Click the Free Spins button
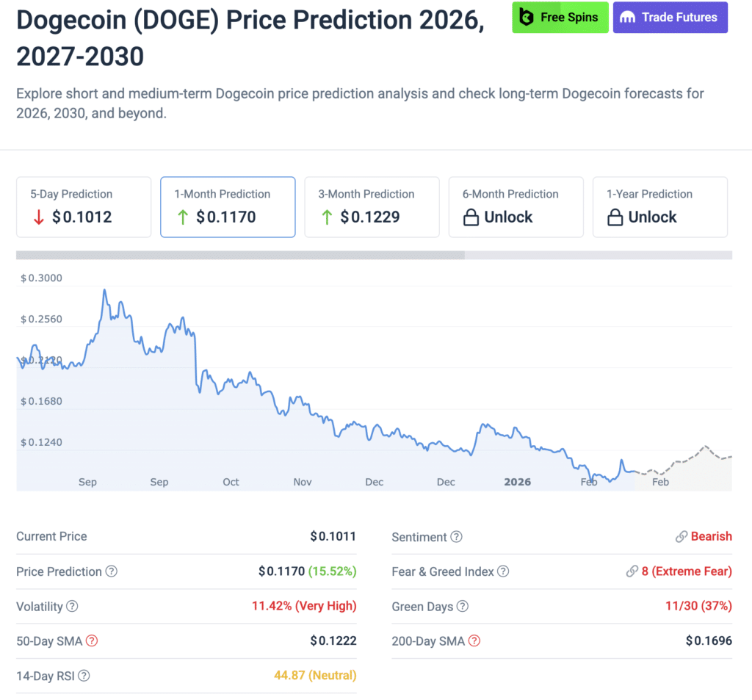Screen dimensions: 752x700 coord(560,17)
